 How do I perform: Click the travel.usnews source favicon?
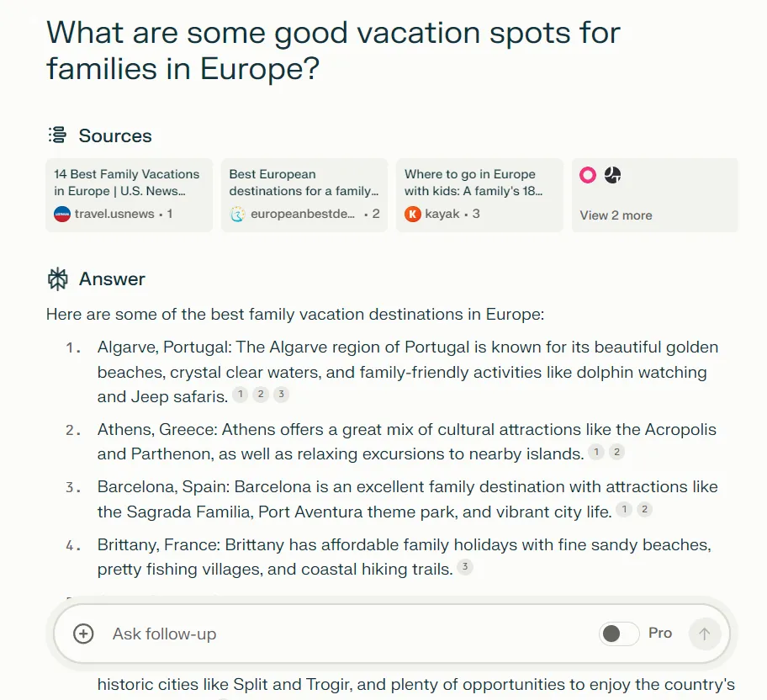click(62, 214)
